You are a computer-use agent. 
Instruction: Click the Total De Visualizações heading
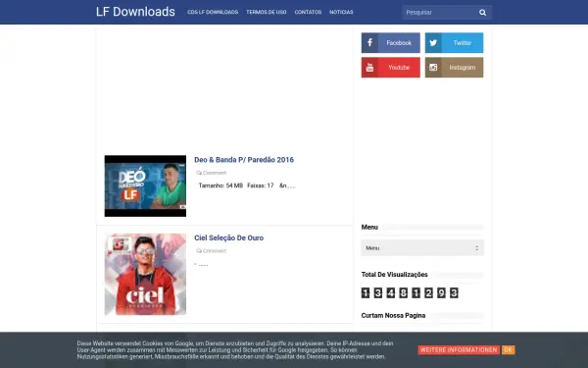[395, 275]
